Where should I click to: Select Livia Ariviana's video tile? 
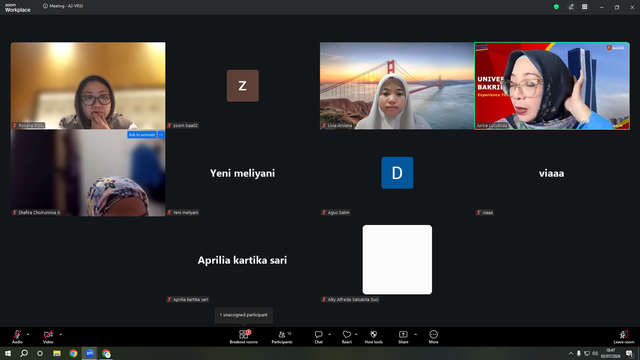click(397, 86)
